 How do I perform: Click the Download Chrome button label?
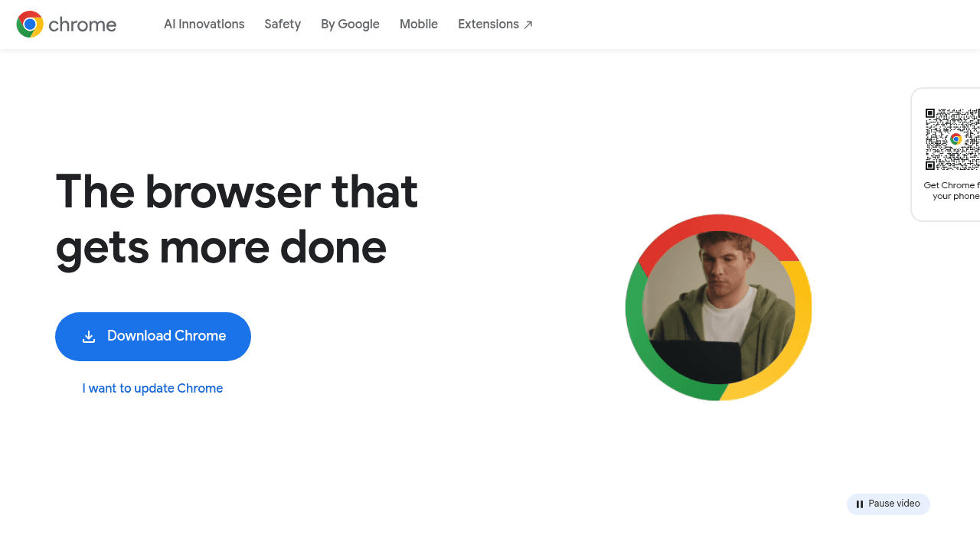point(166,336)
